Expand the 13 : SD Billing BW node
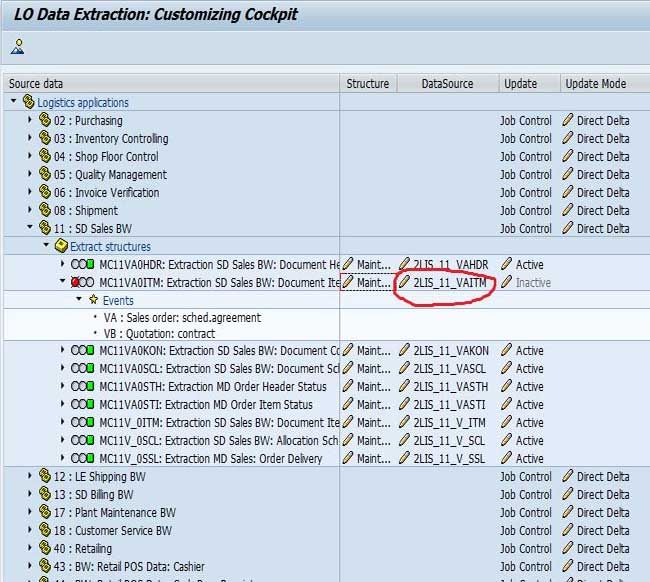Screen dimensions: 650x582 coord(29,494)
